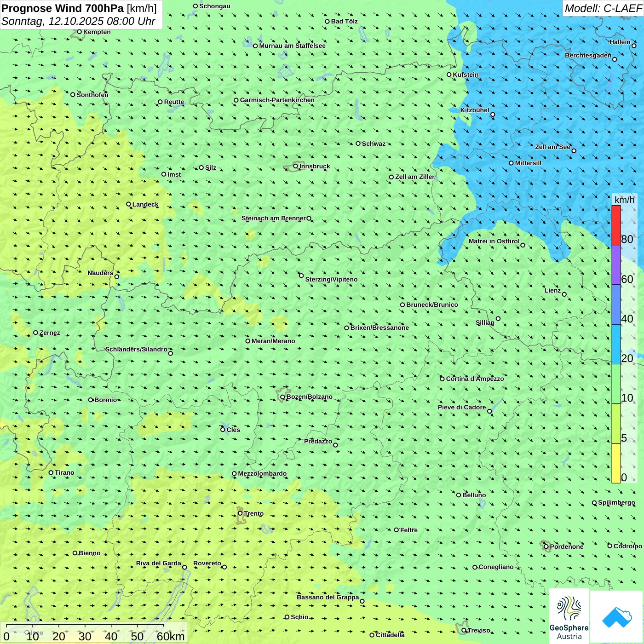The height and width of the screenshot is (644, 644).
Task: Click the 'Schongau' label
Action: (215, 6)
